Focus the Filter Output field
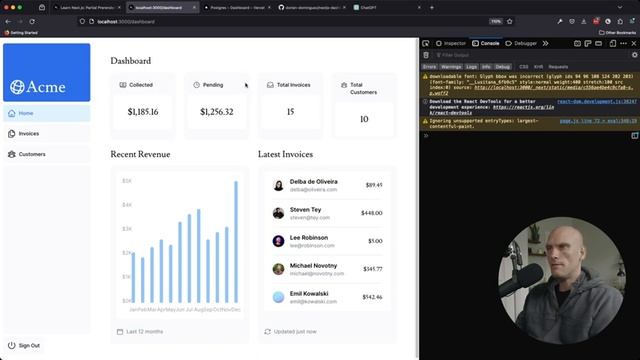 coord(531,55)
